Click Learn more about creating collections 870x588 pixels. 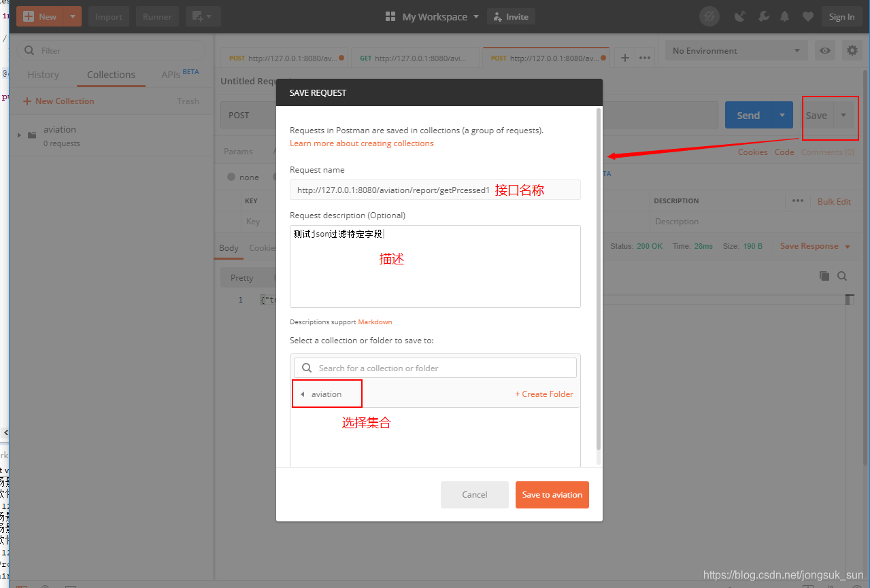click(362, 143)
